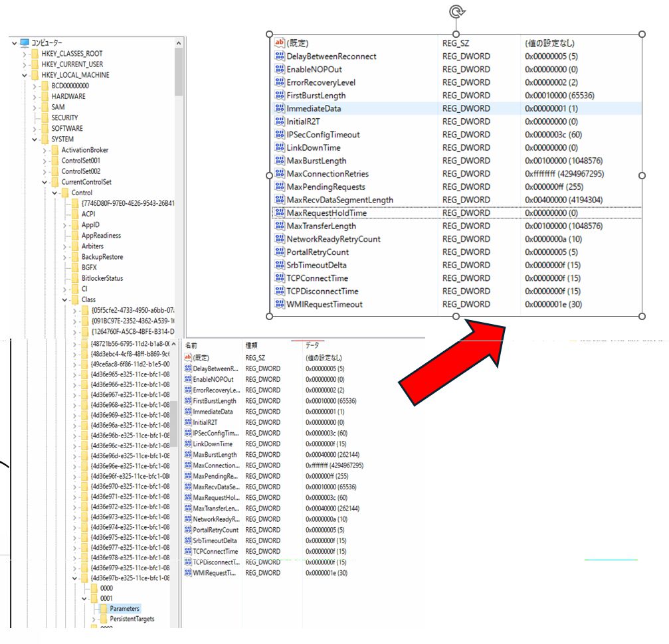This screenshot has width=669, height=644.
Task: Click the HARDWARE folder icon
Action: coord(45,96)
